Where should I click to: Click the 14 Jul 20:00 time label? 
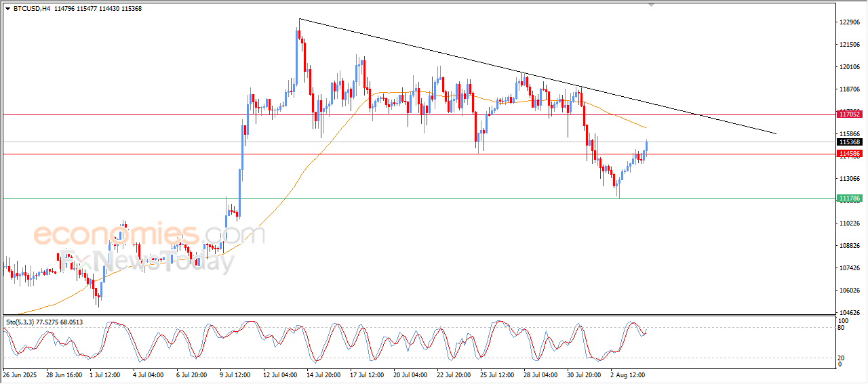click(x=322, y=375)
